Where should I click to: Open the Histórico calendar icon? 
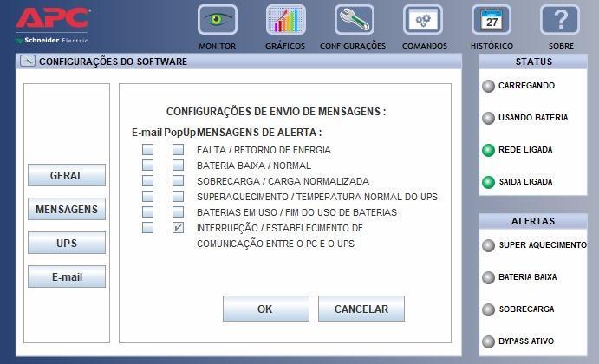point(492,20)
